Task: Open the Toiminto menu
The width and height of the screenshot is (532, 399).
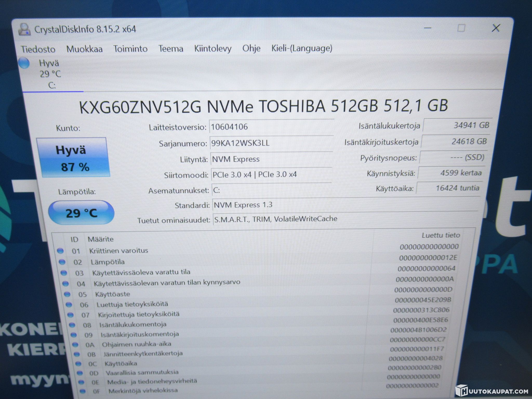Action: click(130, 49)
